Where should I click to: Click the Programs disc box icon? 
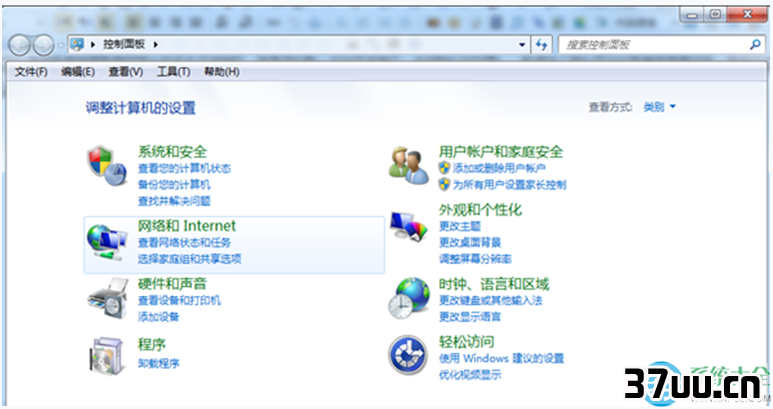click(106, 355)
